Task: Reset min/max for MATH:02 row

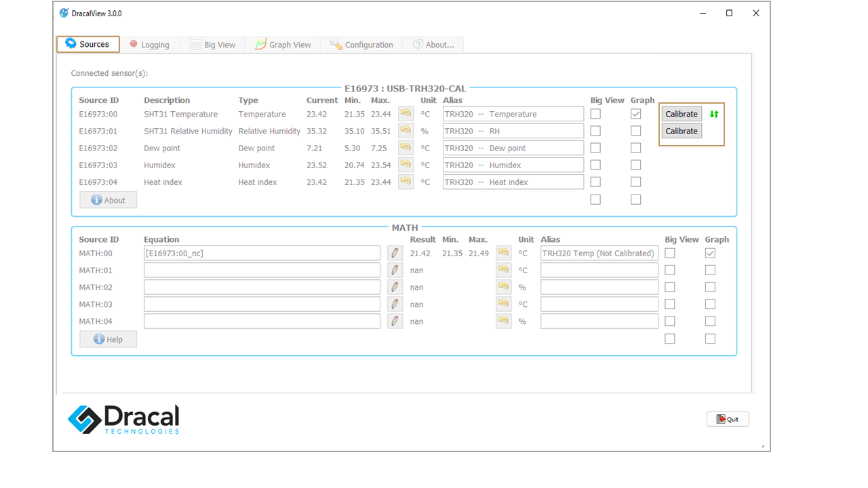Action: point(503,287)
